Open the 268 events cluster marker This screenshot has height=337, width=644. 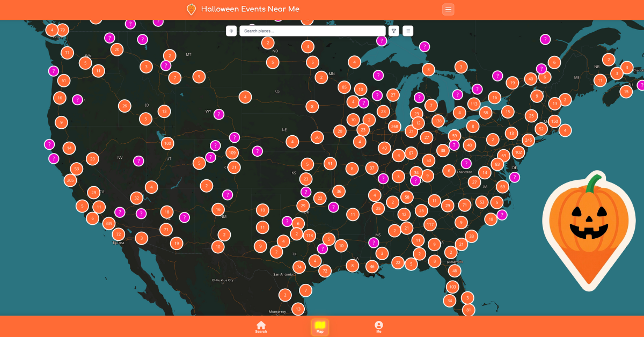395,127
